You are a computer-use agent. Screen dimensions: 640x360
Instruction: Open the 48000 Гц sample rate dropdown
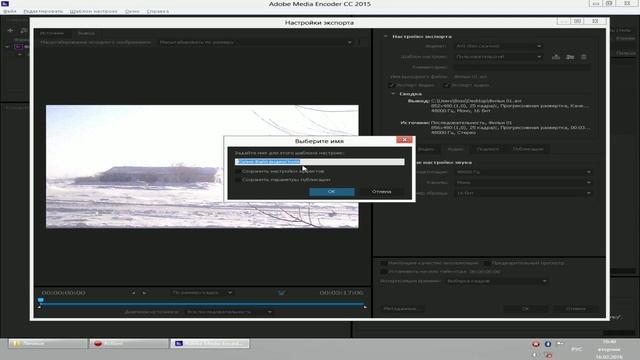click(x=523, y=172)
